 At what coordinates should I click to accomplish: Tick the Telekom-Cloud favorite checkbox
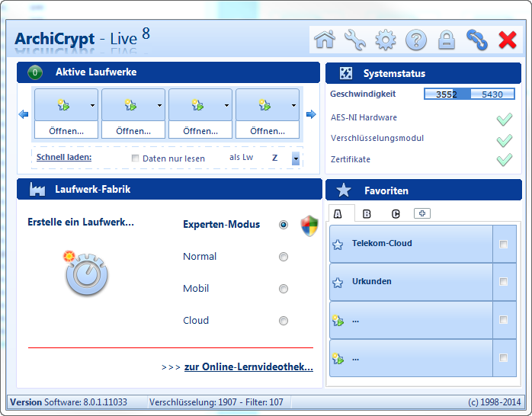tap(504, 244)
